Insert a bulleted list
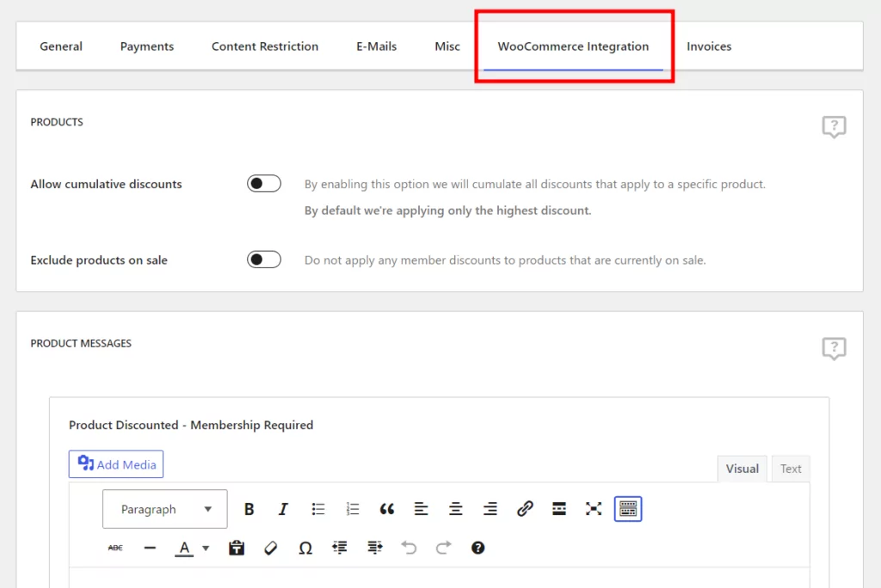This screenshot has width=881, height=588. tap(318, 509)
